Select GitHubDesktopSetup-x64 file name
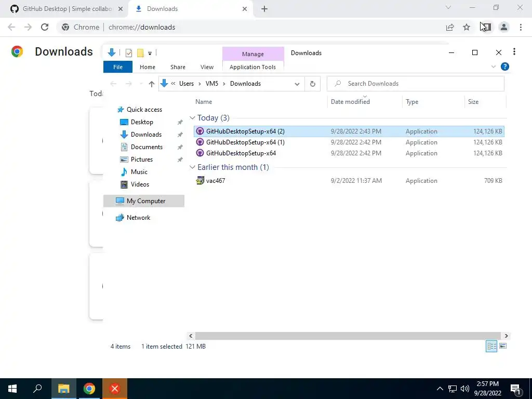The image size is (532, 399). pos(241,153)
